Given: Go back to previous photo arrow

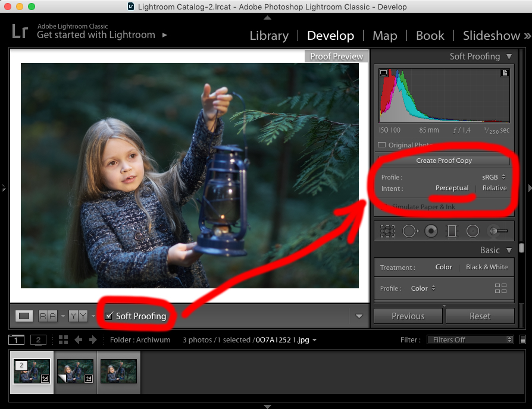Looking at the screenshot, I should pos(79,339).
